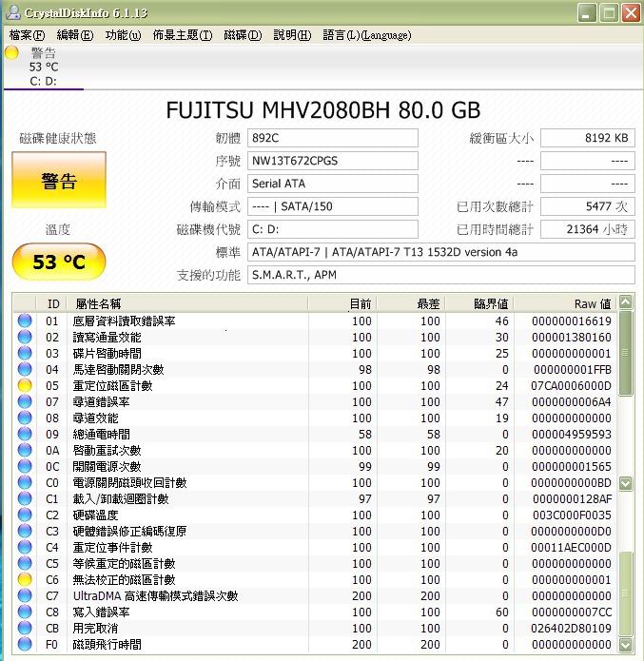Click the blue status icon for attribute 0C
The height and width of the screenshot is (661, 644).
pyautogui.click(x=25, y=466)
